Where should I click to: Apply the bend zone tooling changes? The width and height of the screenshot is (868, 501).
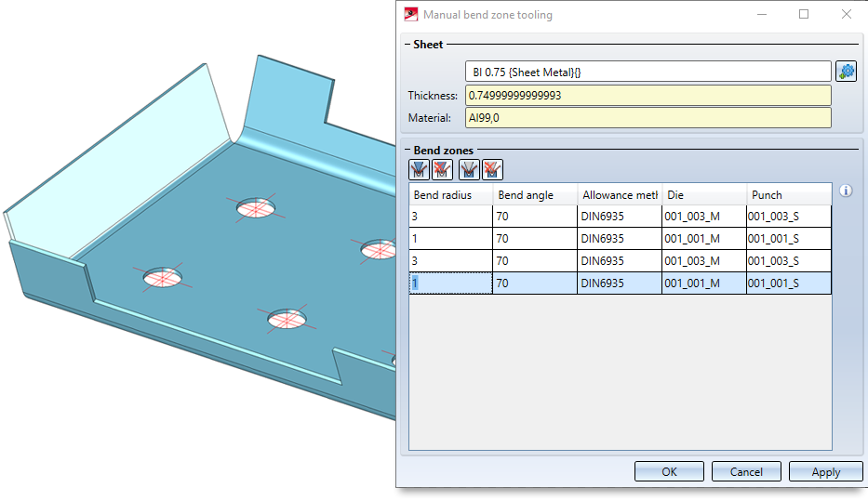point(826,471)
